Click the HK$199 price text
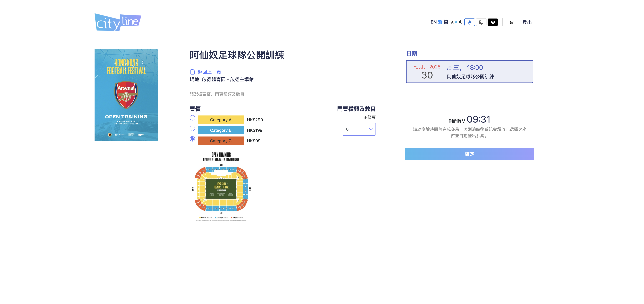 pos(255,130)
